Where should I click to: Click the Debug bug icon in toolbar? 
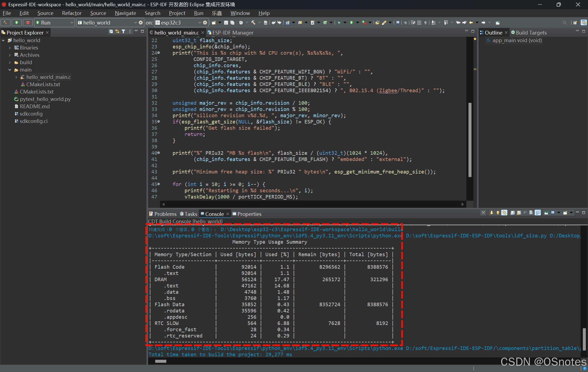(339, 23)
